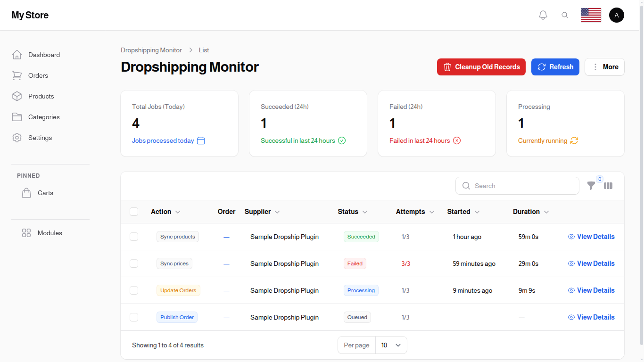The height and width of the screenshot is (362, 644).
Task: Click the Cleanup Old Records button
Action: [x=481, y=67]
